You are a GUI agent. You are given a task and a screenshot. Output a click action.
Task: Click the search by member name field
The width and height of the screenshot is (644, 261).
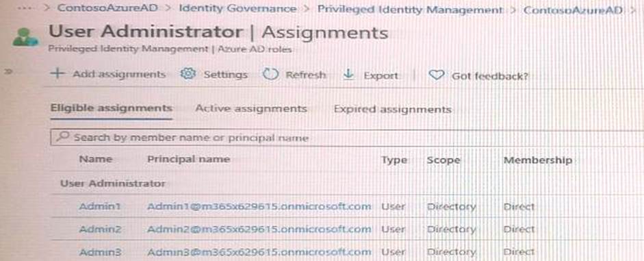tap(347, 137)
